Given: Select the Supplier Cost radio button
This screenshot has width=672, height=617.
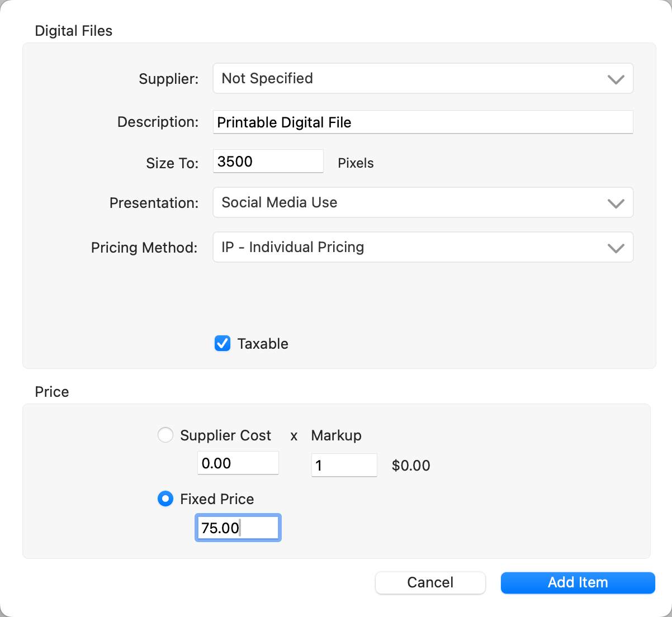Looking at the screenshot, I should pyautogui.click(x=165, y=435).
